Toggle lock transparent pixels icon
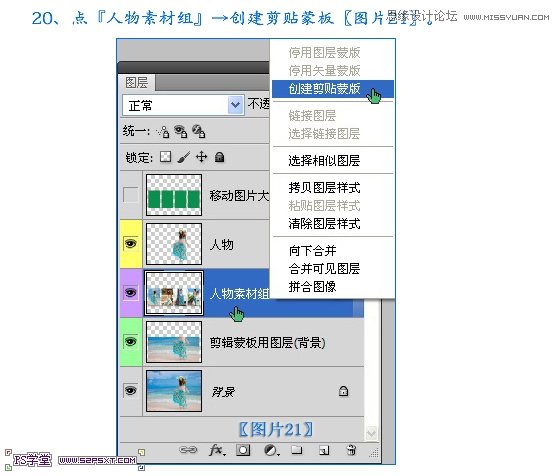Image resolution: width=560 pixels, height=476 pixels. tap(165, 157)
